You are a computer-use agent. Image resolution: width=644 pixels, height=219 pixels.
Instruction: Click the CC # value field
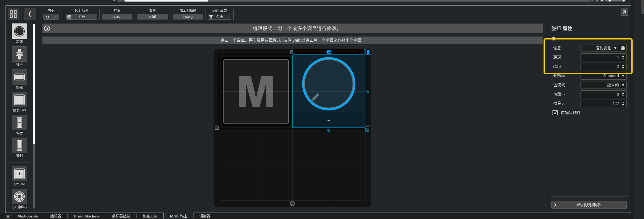[604, 67]
